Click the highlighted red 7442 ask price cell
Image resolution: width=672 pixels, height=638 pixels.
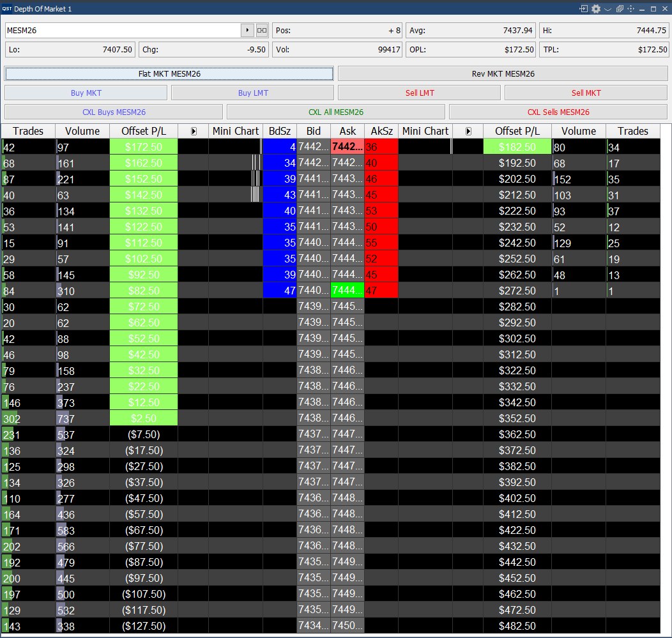347,147
